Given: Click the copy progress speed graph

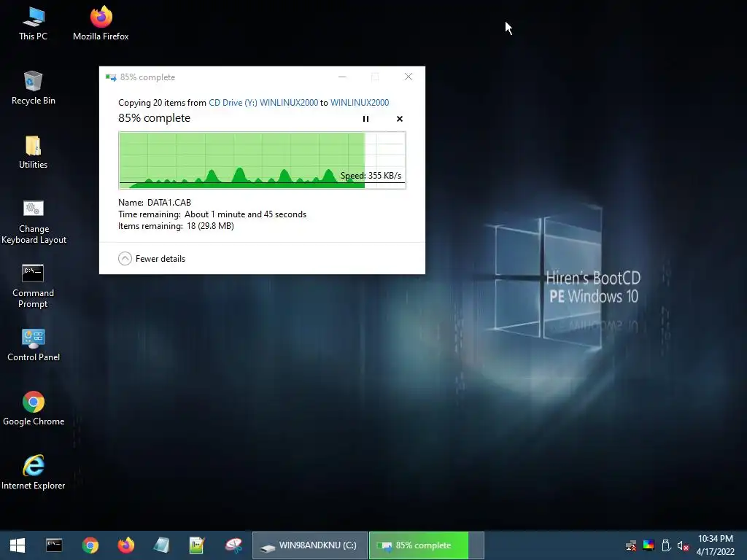Looking at the screenshot, I should click(262, 160).
